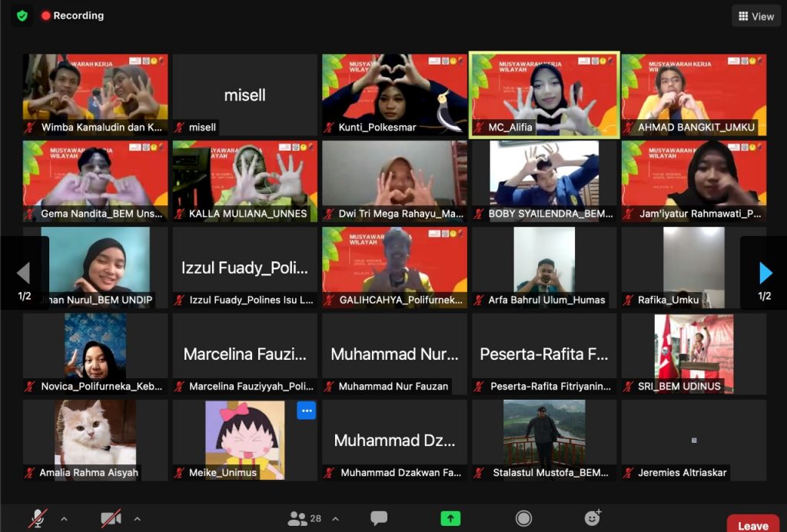Select the MC_Alifia video tile
787x532 pixels.
(544, 95)
